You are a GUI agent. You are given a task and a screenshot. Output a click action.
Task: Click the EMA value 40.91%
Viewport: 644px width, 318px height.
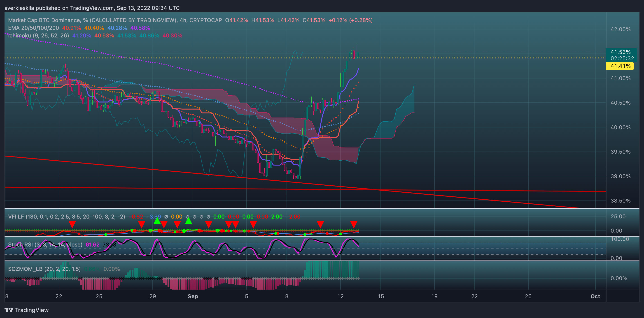(x=72, y=28)
